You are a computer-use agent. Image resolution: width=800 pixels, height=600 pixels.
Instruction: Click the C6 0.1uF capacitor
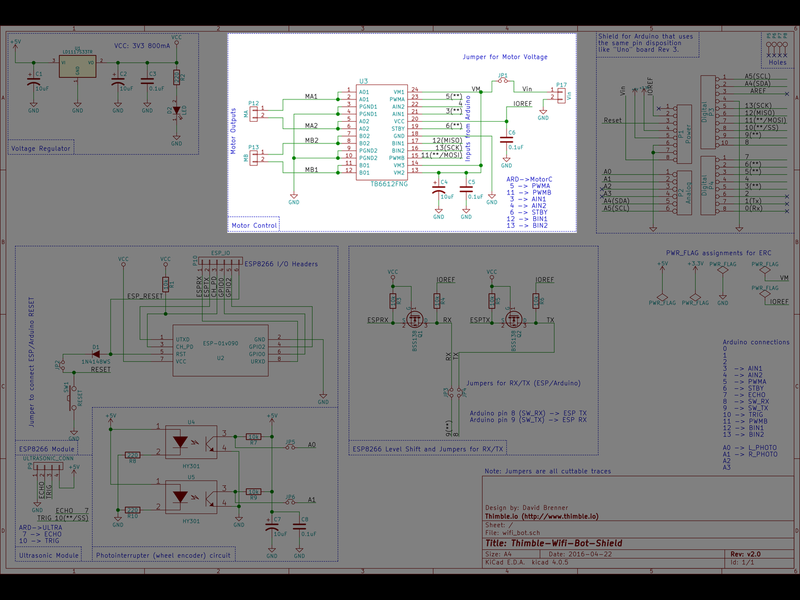507,139
